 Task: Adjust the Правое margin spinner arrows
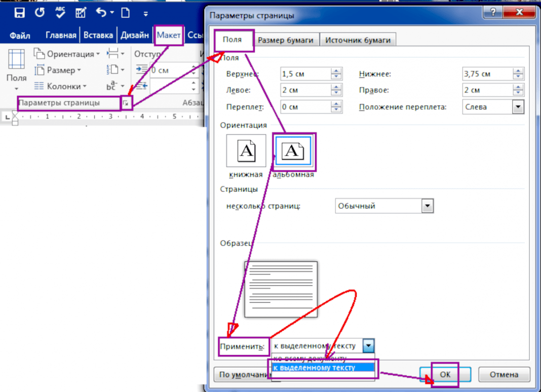pyautogui.click(x=518, y=90)
